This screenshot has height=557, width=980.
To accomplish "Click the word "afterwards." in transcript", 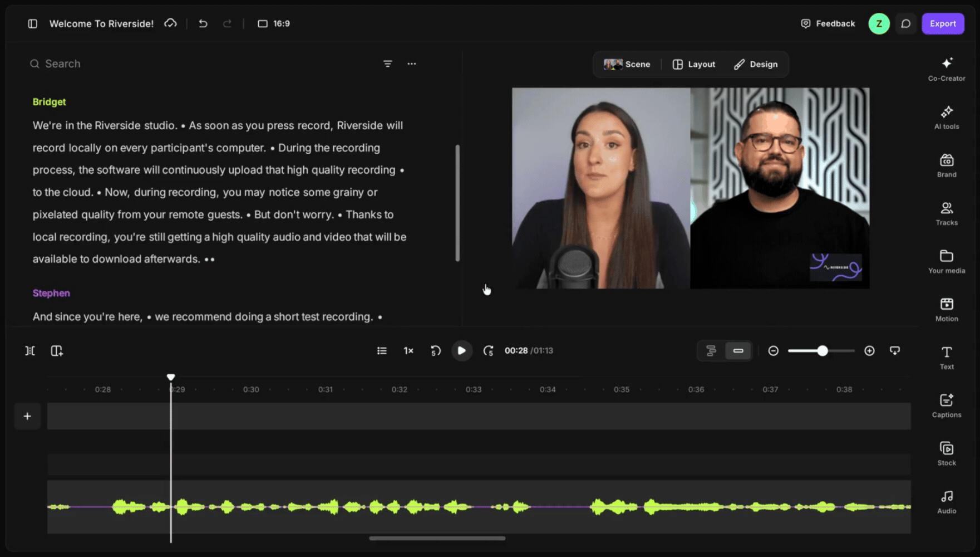I will click(172, 259).
